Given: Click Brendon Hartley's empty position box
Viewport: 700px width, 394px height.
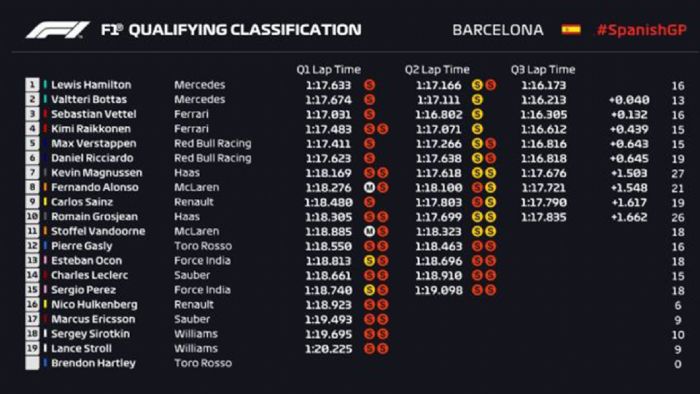Looking at the screenshot, I should tap(32, 363).
